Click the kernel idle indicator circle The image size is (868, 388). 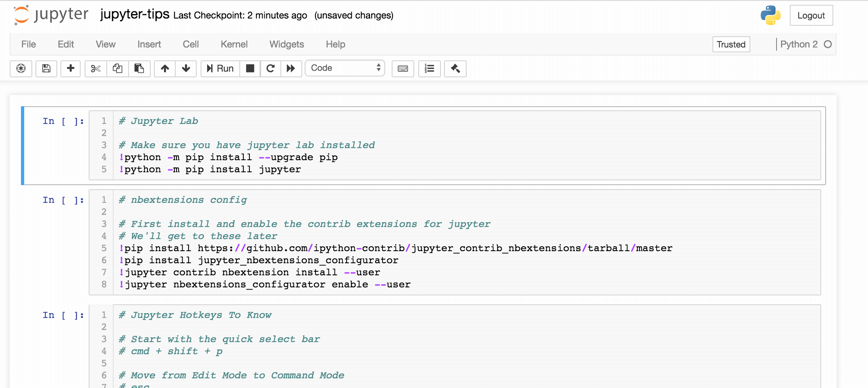(828, 44)
